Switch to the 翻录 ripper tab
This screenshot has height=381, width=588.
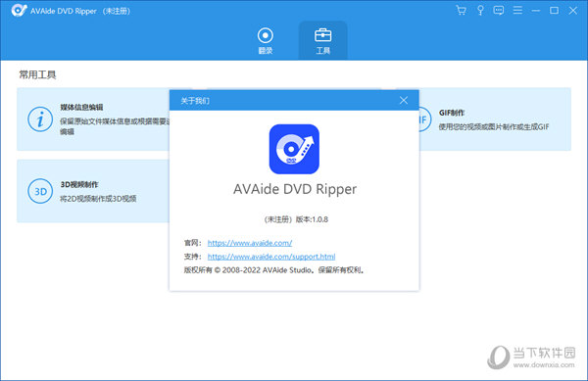[266, 41]
